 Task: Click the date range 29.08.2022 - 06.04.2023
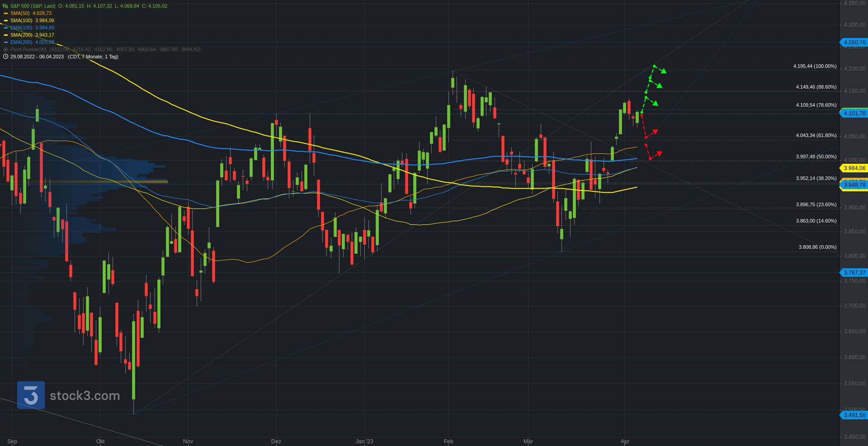pyautogui.click(x=37, y=57)
